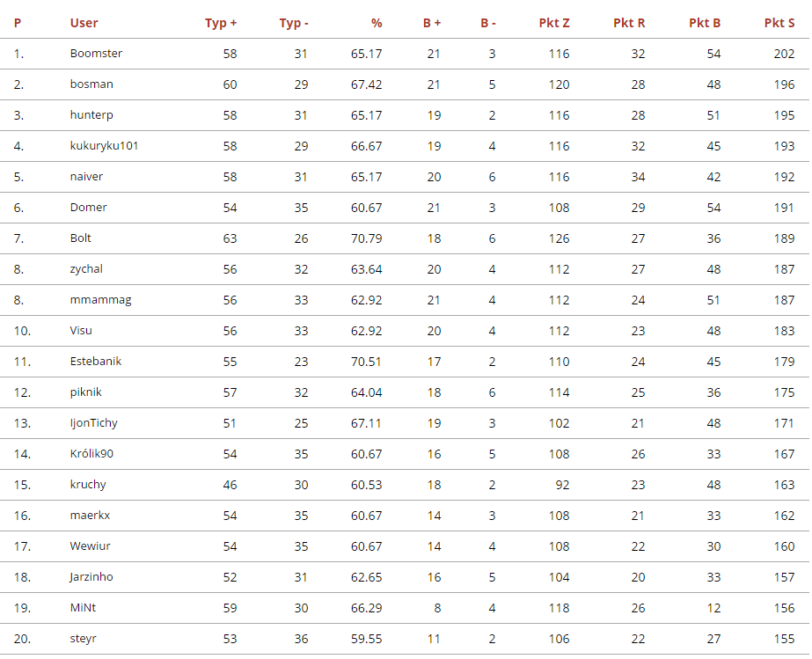The width and height of the screenshot is (812, 659).
Task: Sort by Typ - column header
Action: pyautogui.click(x=294, y=23)
